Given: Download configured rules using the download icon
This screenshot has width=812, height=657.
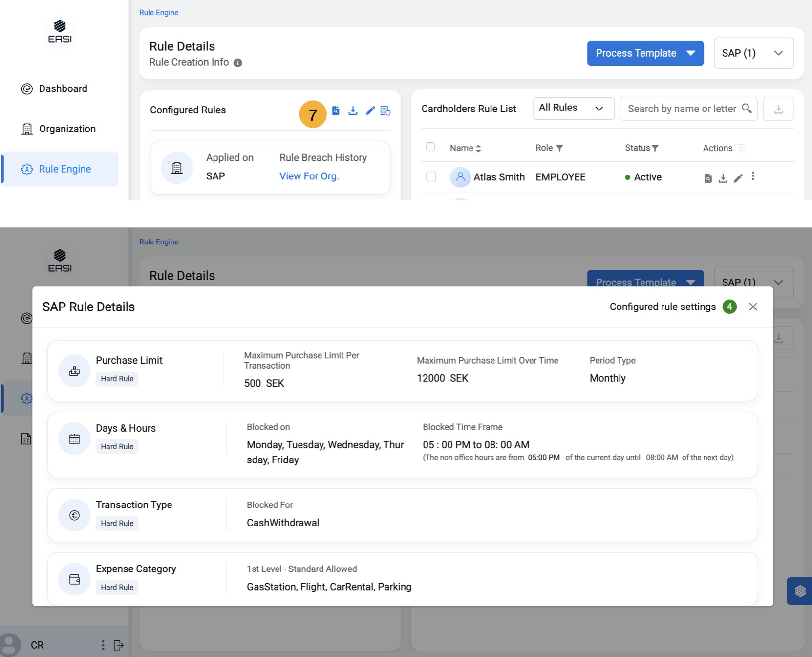Looking at the screenshot, I should click(x=353, y=111).
